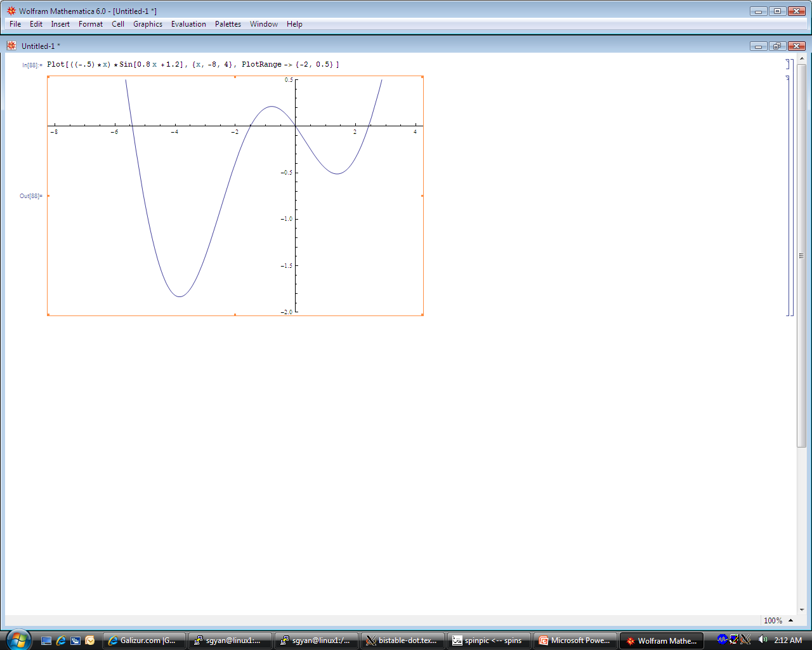Click the Mathematica icon in Untitled-1 title bar
The height and width of the screenshot is (650, 812).
pyautogui.click(x=11, y=46)
